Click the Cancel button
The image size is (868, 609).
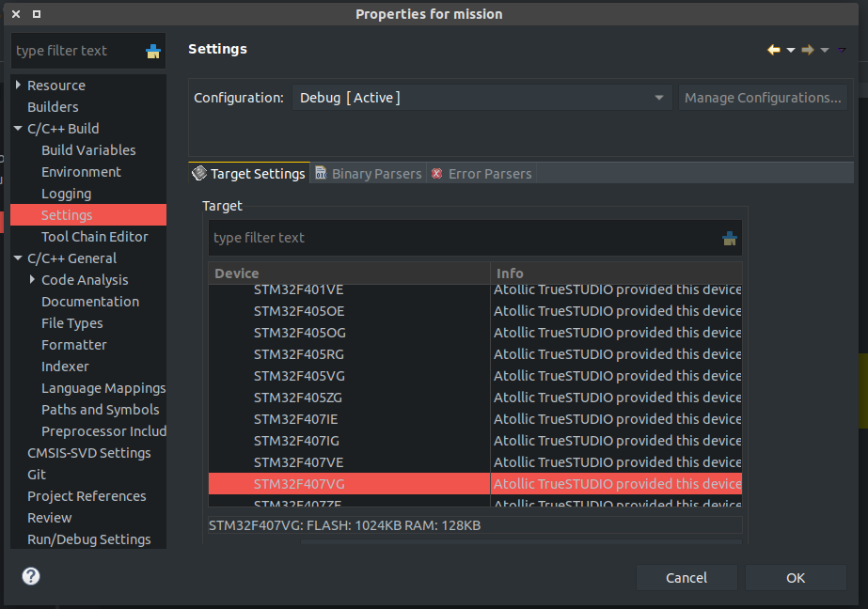click(x=687, y=577)
